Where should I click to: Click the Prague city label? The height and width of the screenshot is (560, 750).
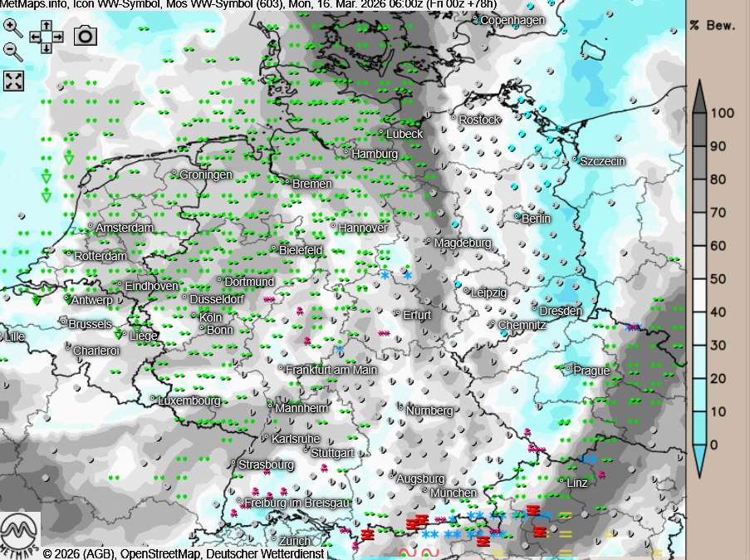click(x=591, y=371)
